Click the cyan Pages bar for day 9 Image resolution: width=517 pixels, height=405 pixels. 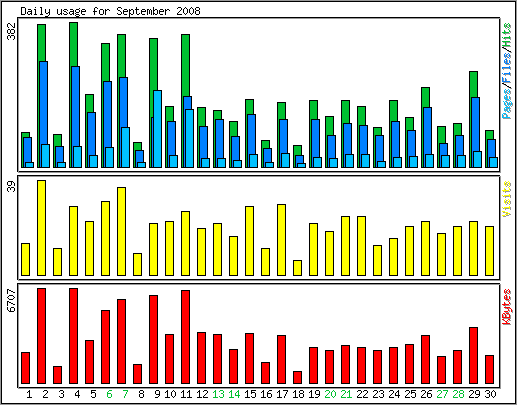coord(158,129)
